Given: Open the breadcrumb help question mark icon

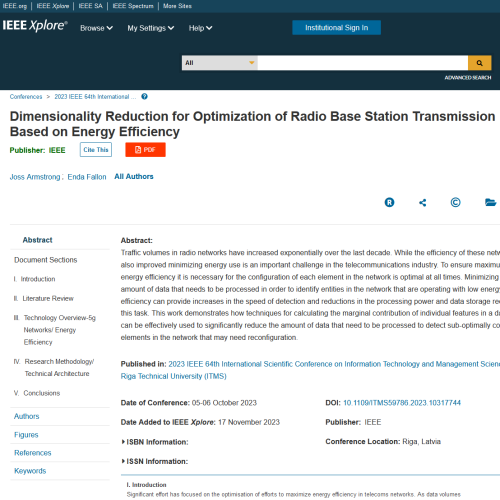Looking at the screenshot, I should [x=144, y=97].
